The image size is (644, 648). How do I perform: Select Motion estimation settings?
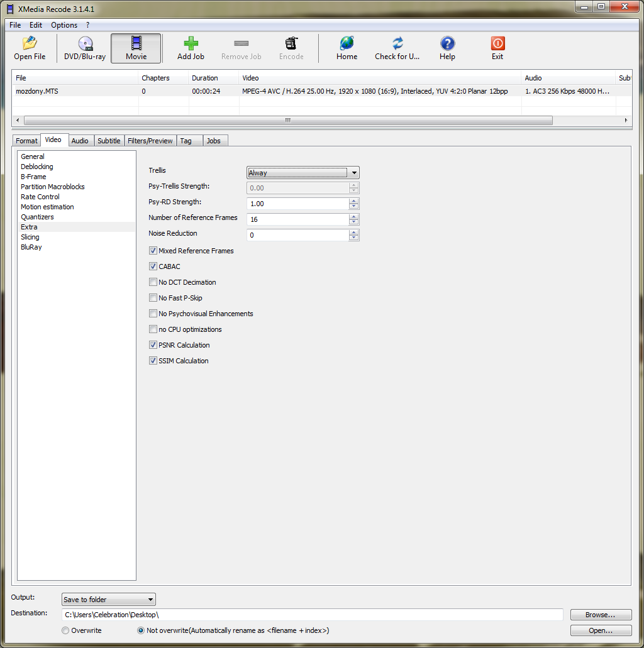tap(47, 207)
